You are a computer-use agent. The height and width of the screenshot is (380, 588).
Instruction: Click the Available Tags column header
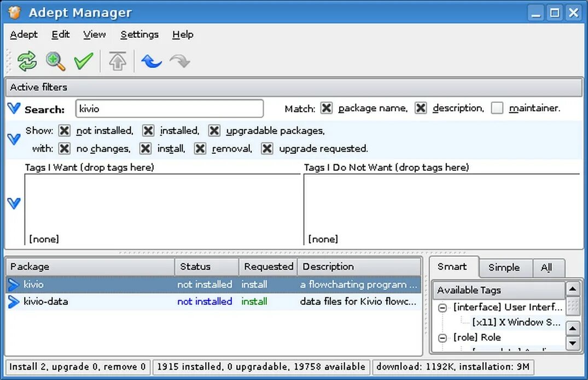coord(499,290)
